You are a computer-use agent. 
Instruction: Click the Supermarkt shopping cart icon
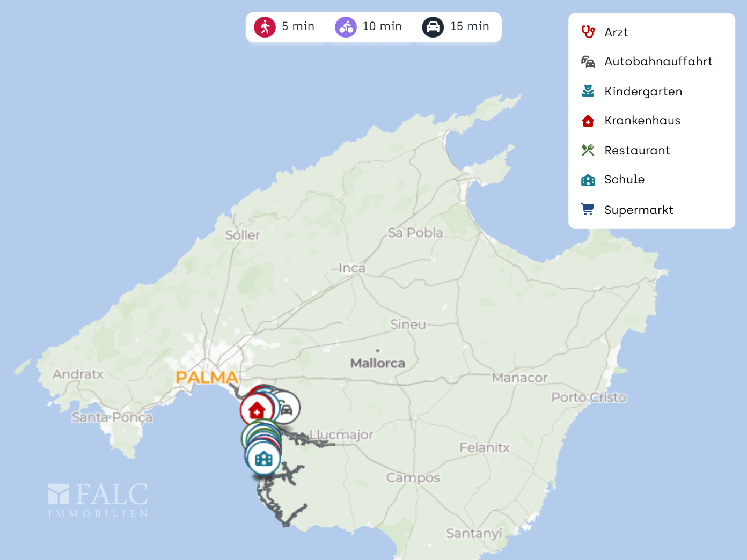click(x=588, y=209)
